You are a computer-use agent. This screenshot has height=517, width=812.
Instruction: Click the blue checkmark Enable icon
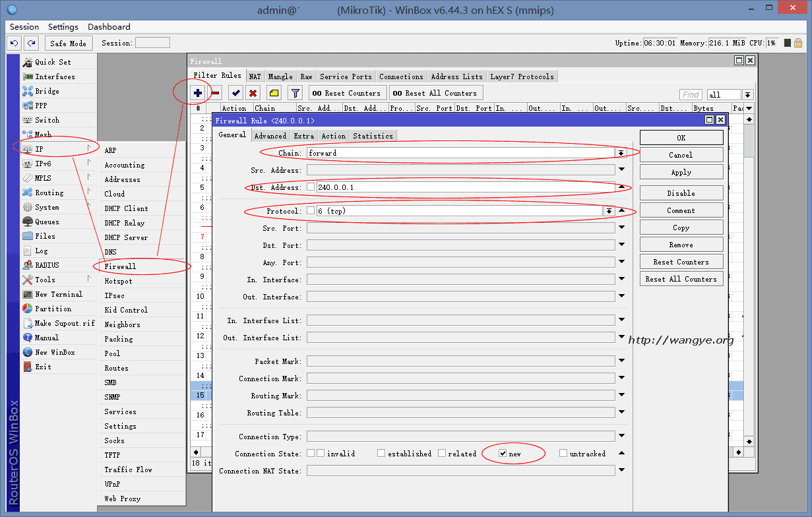coord(236,93)
